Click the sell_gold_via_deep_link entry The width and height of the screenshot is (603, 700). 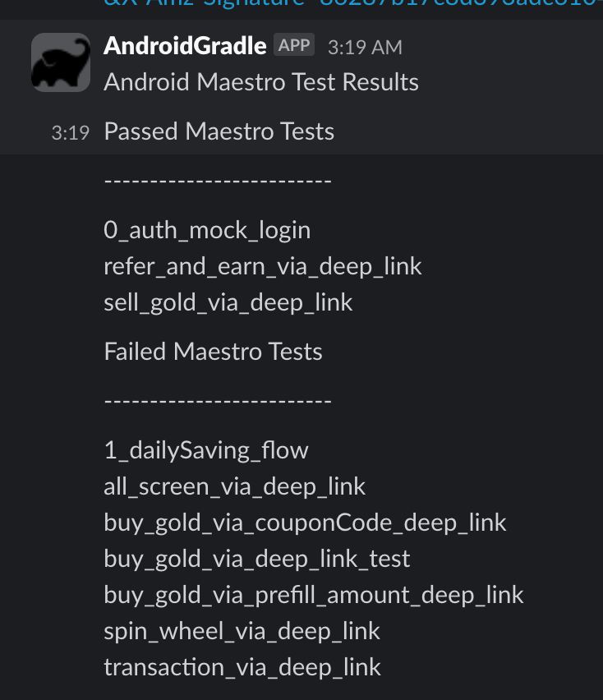[228, 302]
